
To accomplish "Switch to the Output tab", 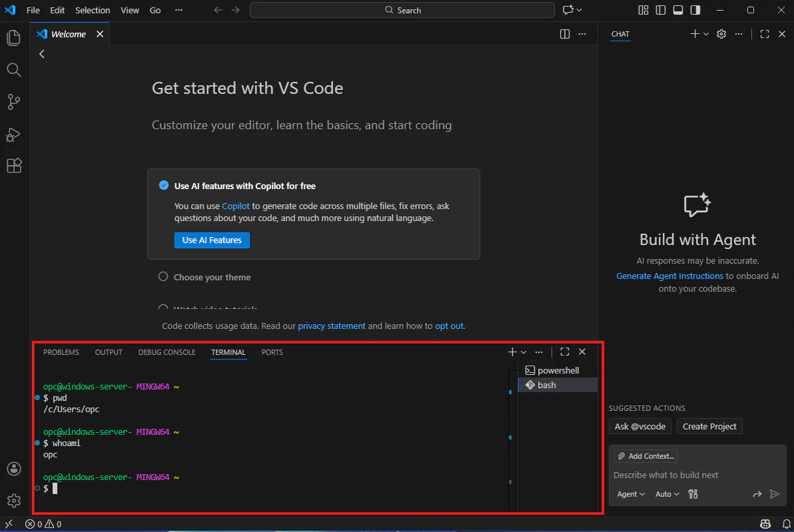I will (x=109, y=352).
